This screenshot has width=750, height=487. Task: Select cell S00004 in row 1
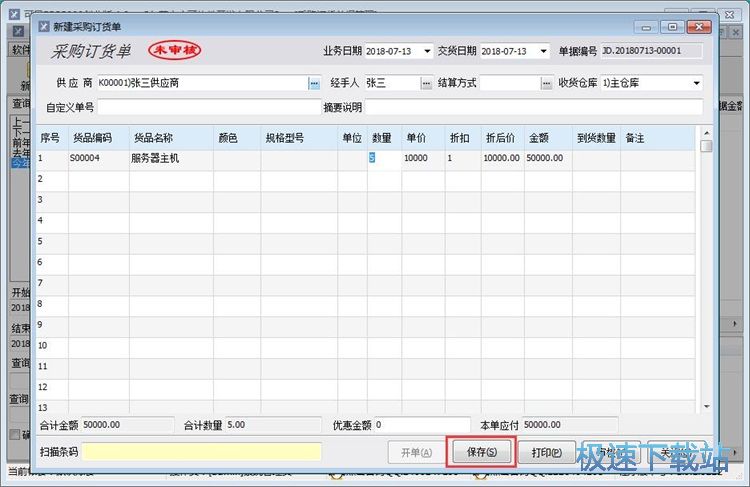tap(99, 158)
